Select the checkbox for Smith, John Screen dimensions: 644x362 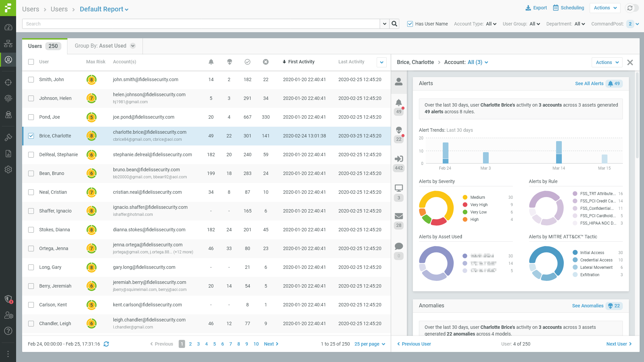[31, 79]
